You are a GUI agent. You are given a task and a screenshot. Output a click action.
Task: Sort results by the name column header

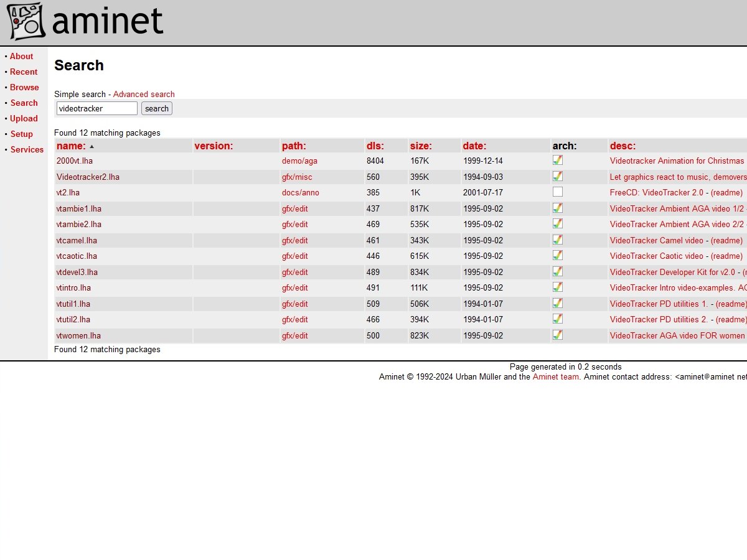tap(71, 146)
